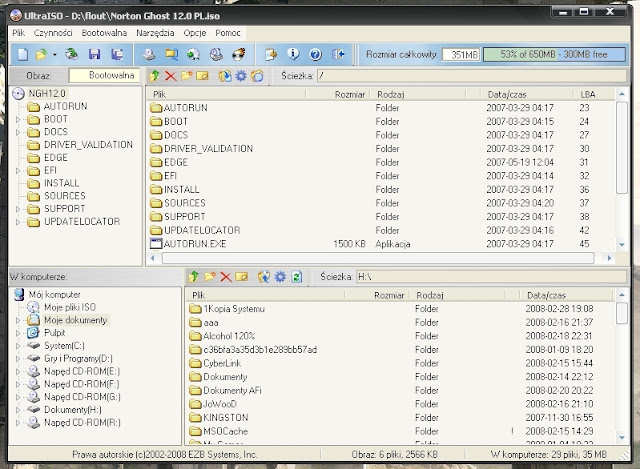This screenshot has width=640, height=469.
Task: Click the Add to image icon in computer toolbar
Action: 264,277
